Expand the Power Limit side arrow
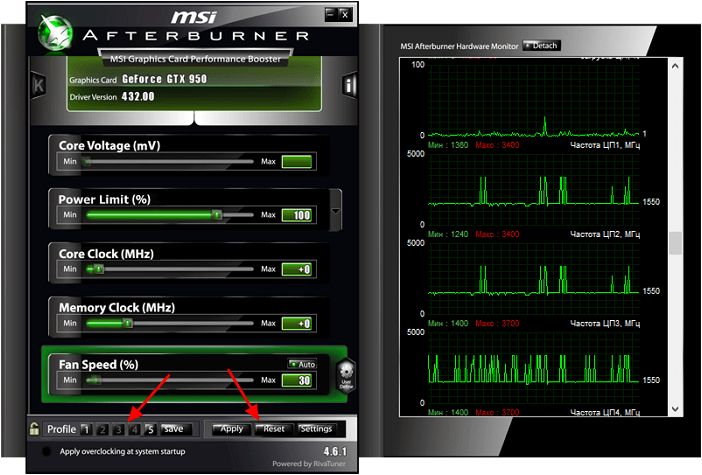Screen dimensions: 702x475 (335, 210)
